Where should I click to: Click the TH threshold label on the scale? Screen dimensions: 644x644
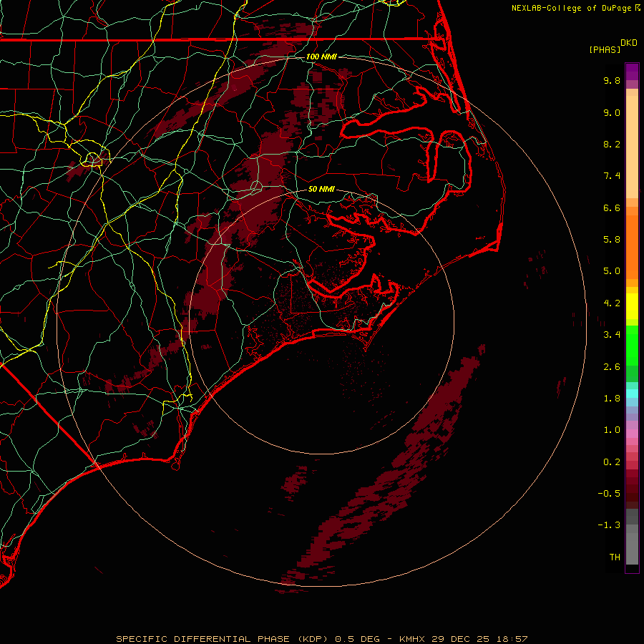coord(615,557)
